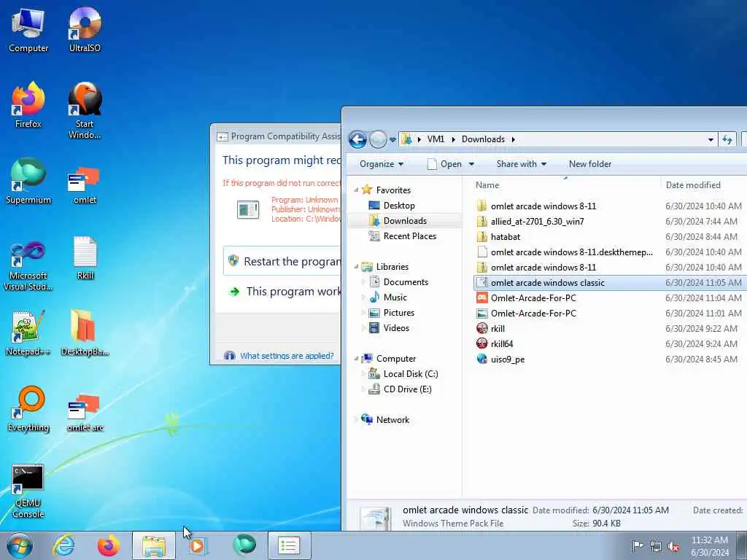Sort files by Date modified column
Screen dimensions: 747x560
pos(704,184)
